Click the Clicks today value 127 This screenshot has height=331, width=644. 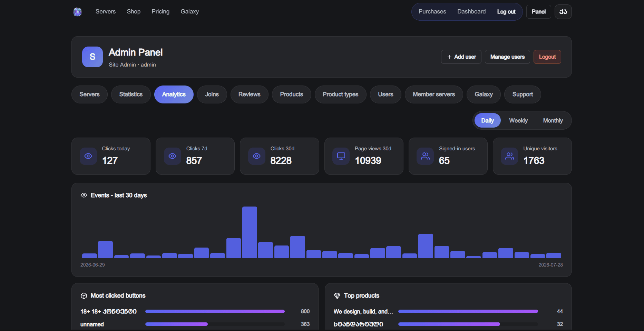pos(110,161)
